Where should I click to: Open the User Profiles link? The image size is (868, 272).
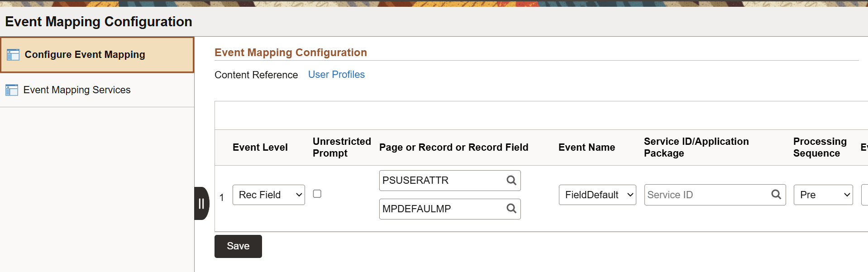(336, 75)
